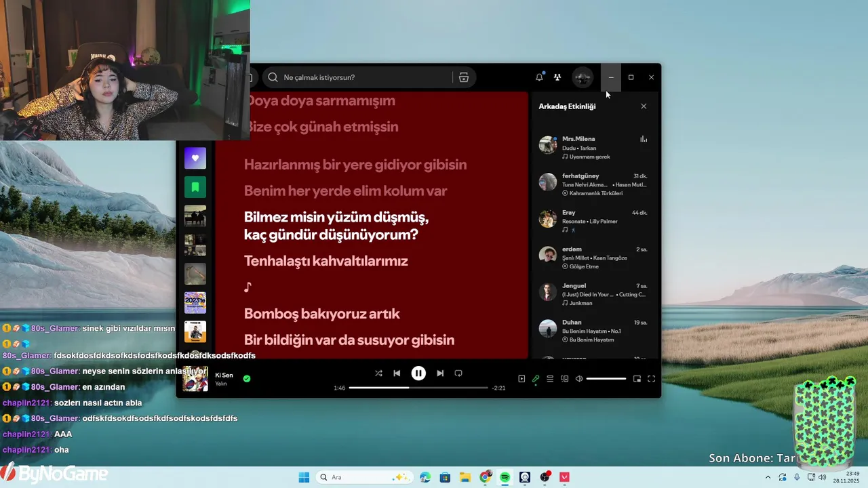Viewport: 868px width, 488px height.
Task: Skip to the previous track
Action: click(397, 373)
